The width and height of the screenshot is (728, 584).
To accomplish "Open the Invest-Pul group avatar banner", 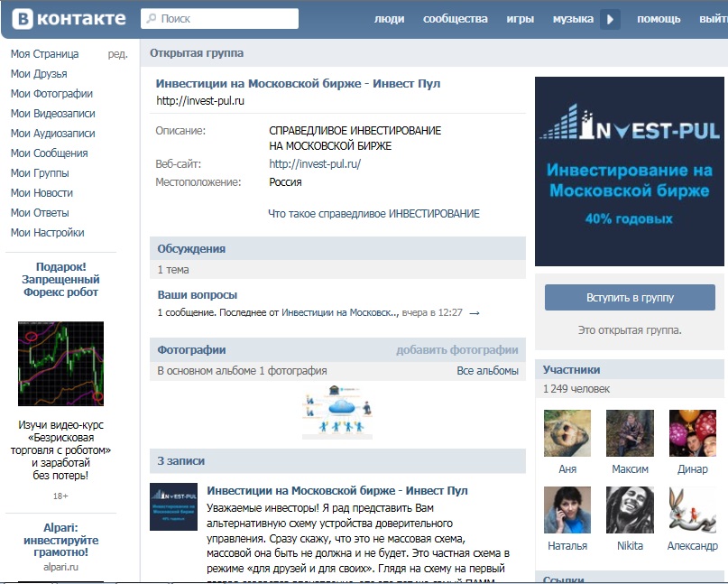I will 631,171.
